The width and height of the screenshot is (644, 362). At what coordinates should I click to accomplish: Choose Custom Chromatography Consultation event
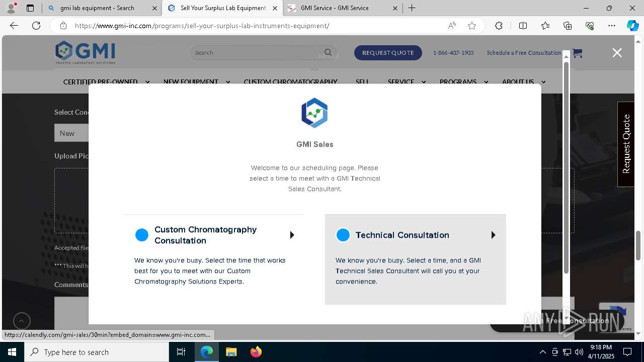click(x=214, y=255)
